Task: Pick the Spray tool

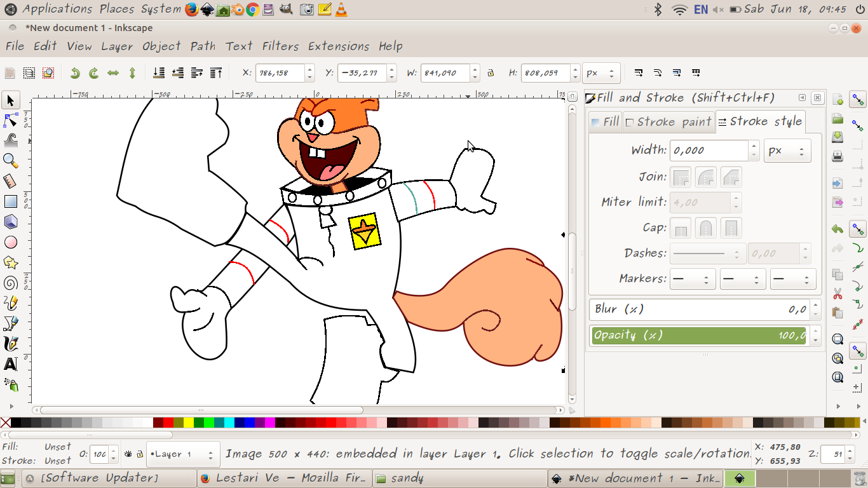Action: (x=11, y=384)
